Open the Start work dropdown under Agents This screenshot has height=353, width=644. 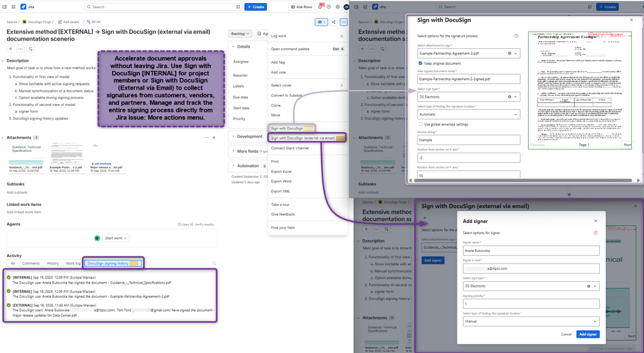[116, 238]
